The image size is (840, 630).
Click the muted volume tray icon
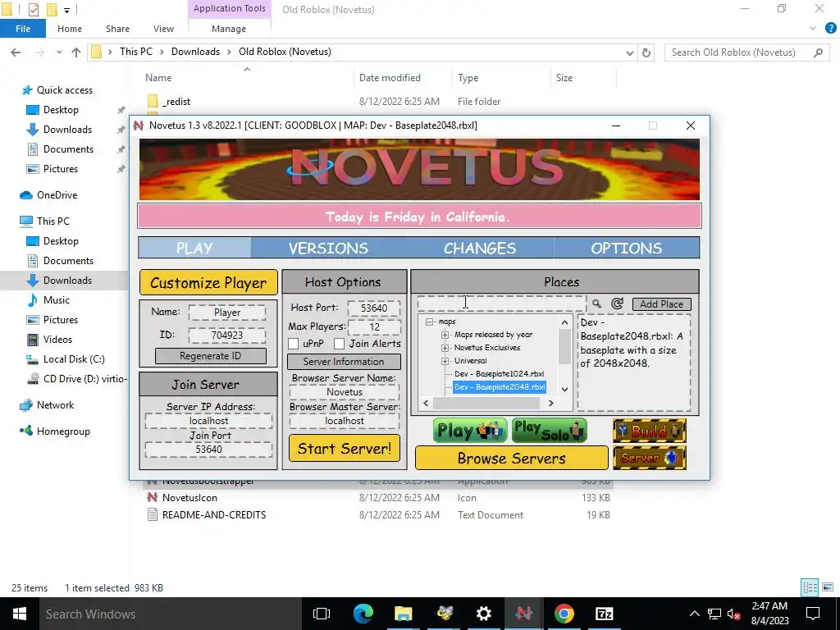[734, 614]
